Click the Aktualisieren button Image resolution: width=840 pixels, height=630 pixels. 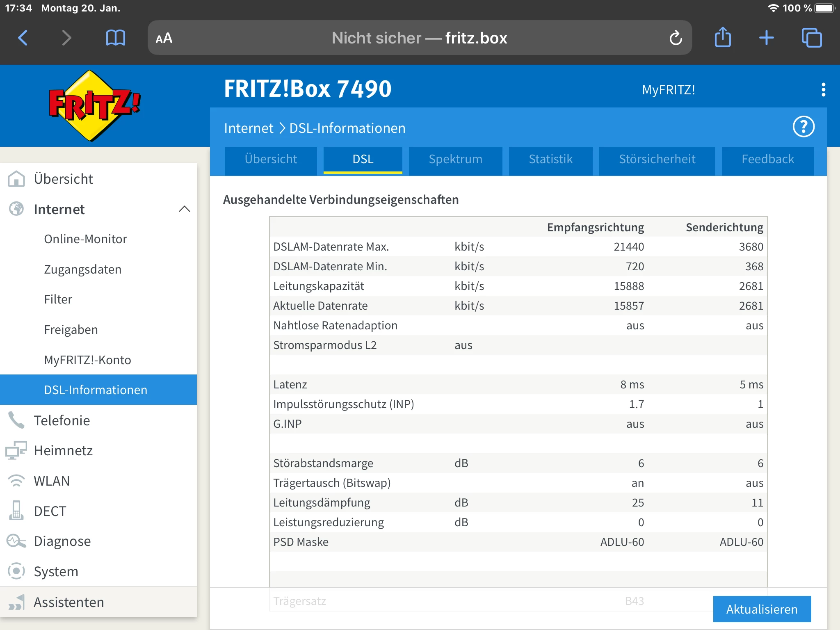click(762, 609)
